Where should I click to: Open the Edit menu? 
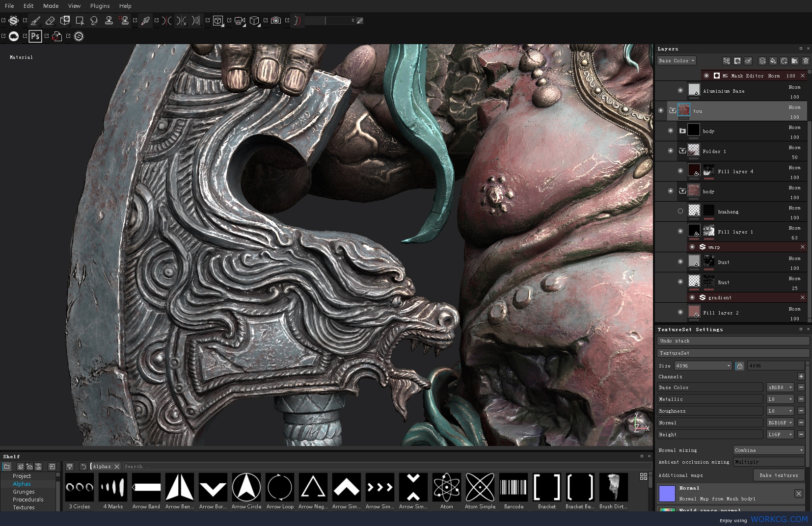28,6
